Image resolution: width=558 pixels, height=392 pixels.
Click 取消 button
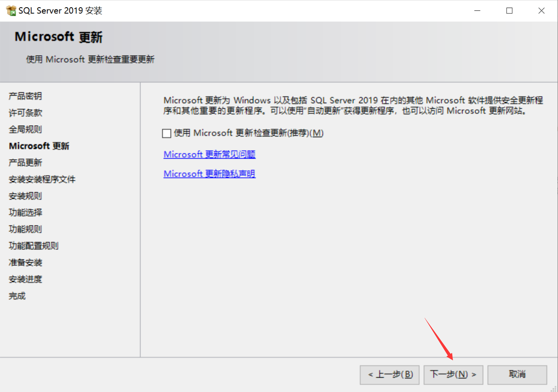517,374
